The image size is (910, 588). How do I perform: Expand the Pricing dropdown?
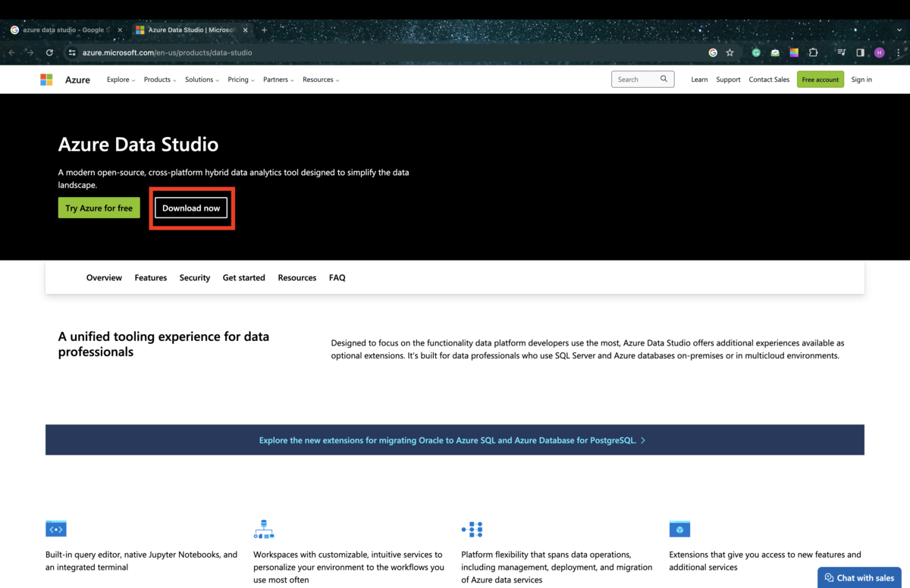(x=240, y=79)
